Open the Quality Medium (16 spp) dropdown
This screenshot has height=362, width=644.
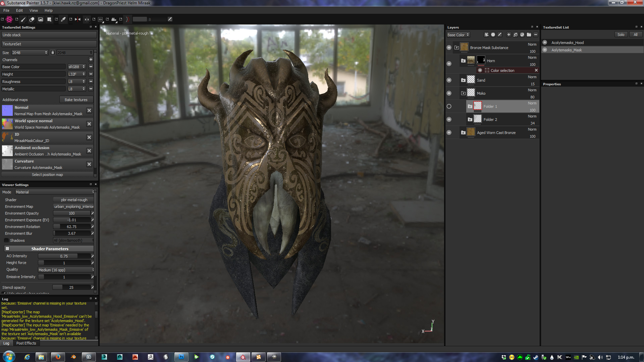(66, 270)
